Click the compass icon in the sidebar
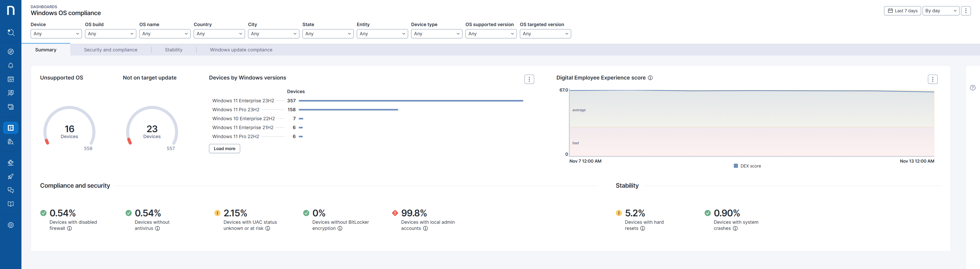 11,52
